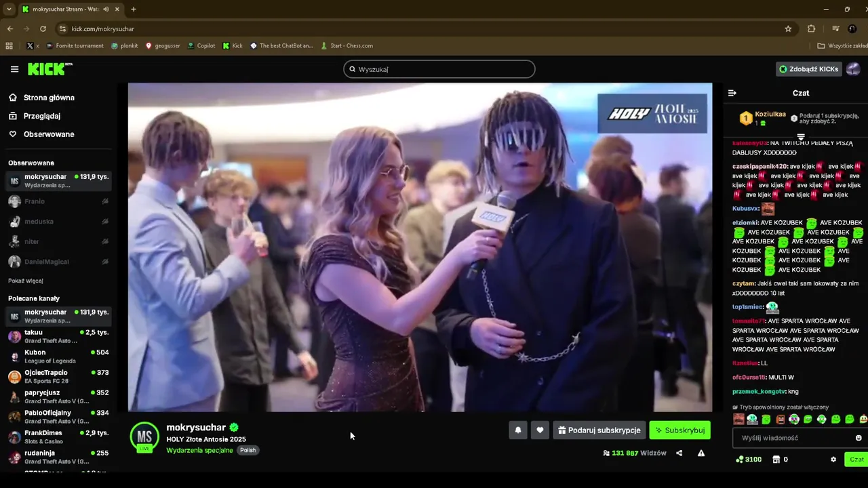Screen dimensions: 868x488
Task: Follow the channel with the heart button
Action: pos(540,430)
